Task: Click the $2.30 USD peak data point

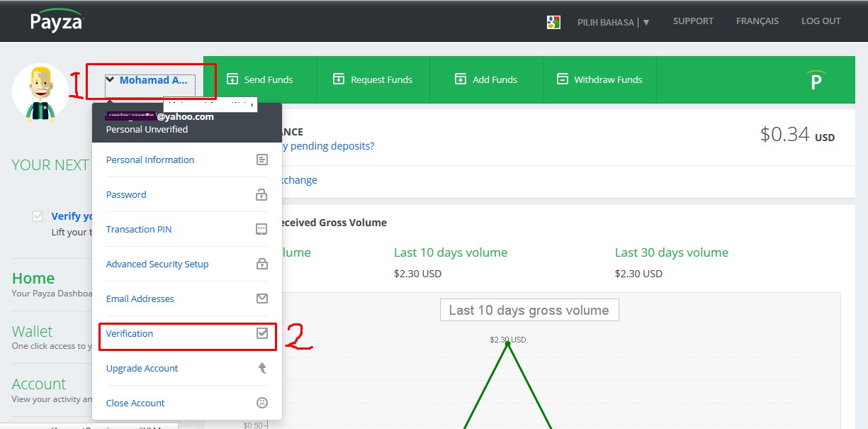Action: click(x=507, y=343)
